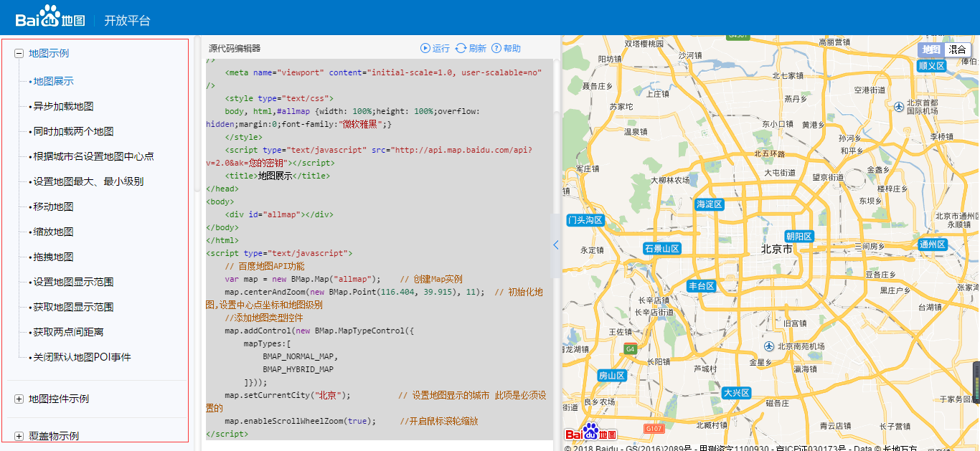Open 设置地图最大、最小级别 example

(x=88, y=181)
